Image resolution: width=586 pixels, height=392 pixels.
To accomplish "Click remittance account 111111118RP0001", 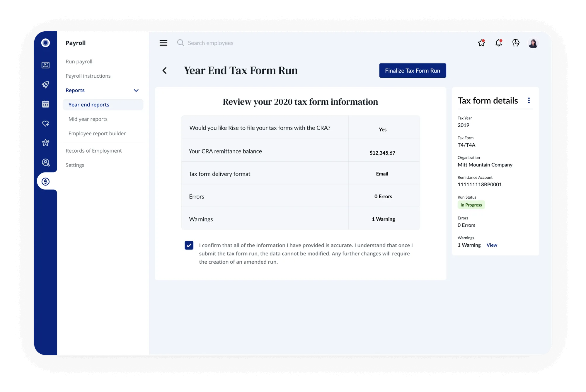I will [x=480, y=185].
